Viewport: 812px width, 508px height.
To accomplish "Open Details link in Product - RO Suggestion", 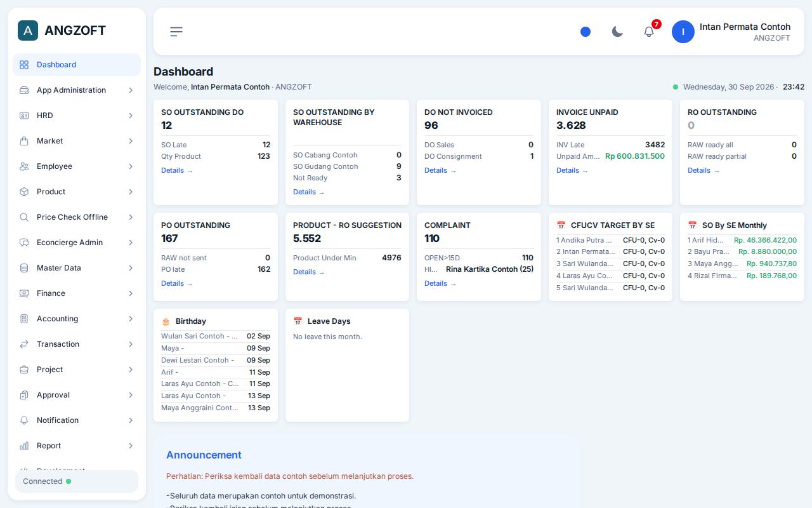I will pyautogui.click(x=308, y=272).
